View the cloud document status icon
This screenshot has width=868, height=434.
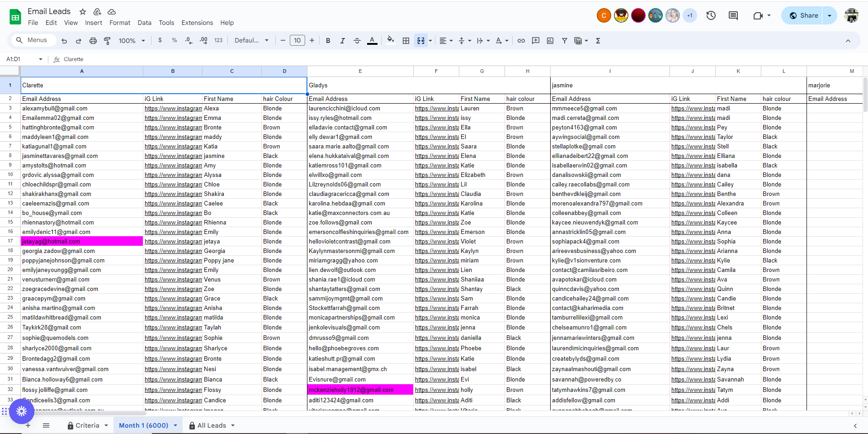click(112, 12)
